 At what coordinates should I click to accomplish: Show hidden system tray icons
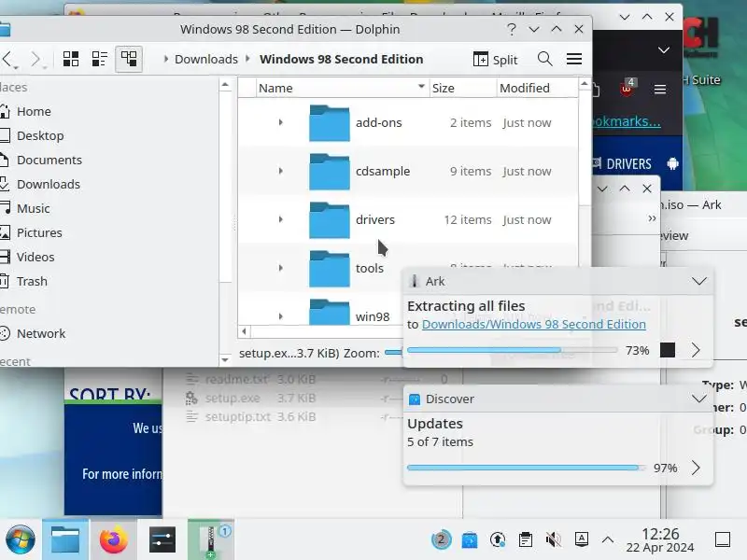click(x=608, y=539)
